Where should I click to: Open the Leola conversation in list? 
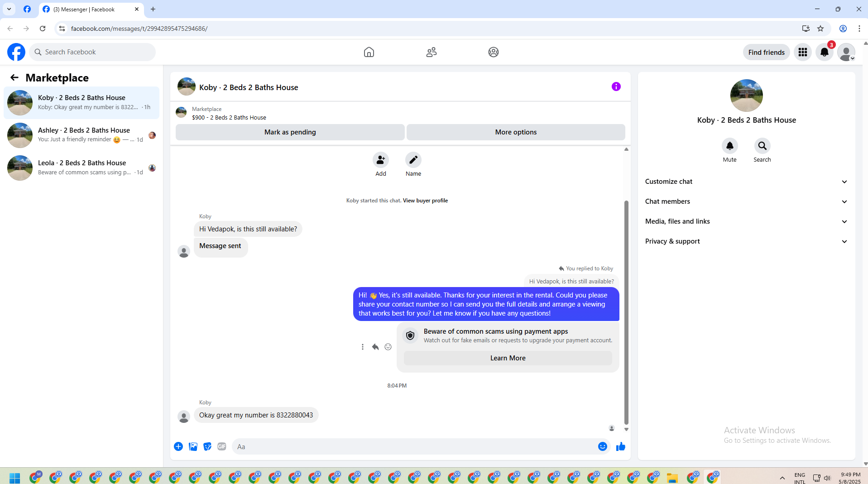[x=82, y=168]
